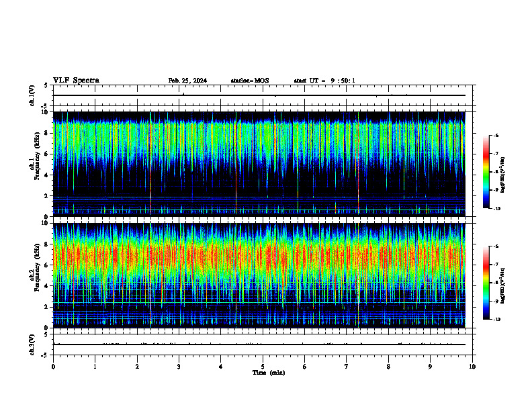Click the ch.2 spectrogram plot

click(x=259, y=275)
